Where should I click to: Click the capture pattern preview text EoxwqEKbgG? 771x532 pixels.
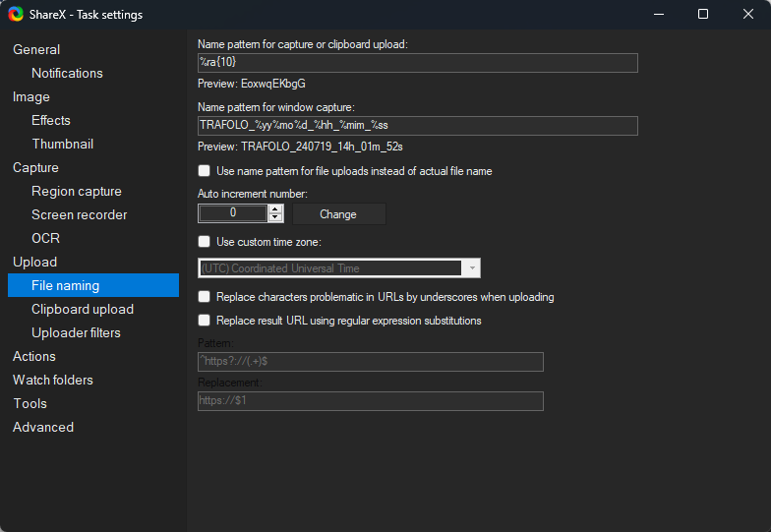click(273, 84)
